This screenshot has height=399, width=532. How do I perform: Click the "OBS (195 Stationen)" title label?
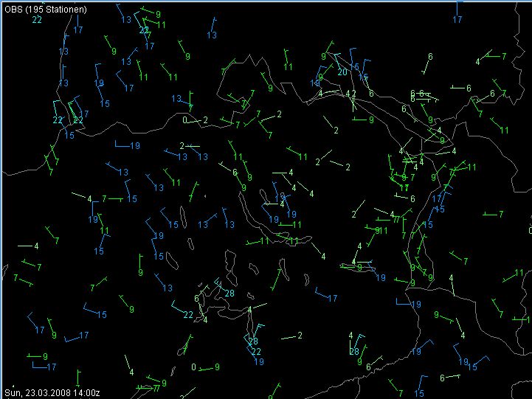click(x=46, y=10)
